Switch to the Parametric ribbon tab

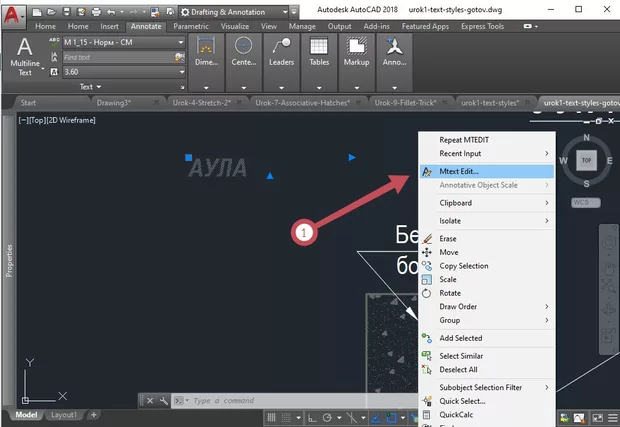191,27
